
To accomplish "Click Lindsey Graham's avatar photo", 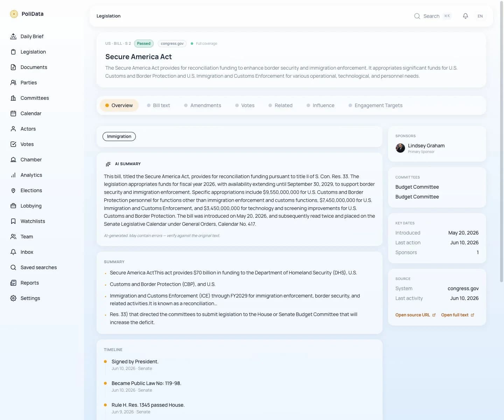I will tap(400, 148).
